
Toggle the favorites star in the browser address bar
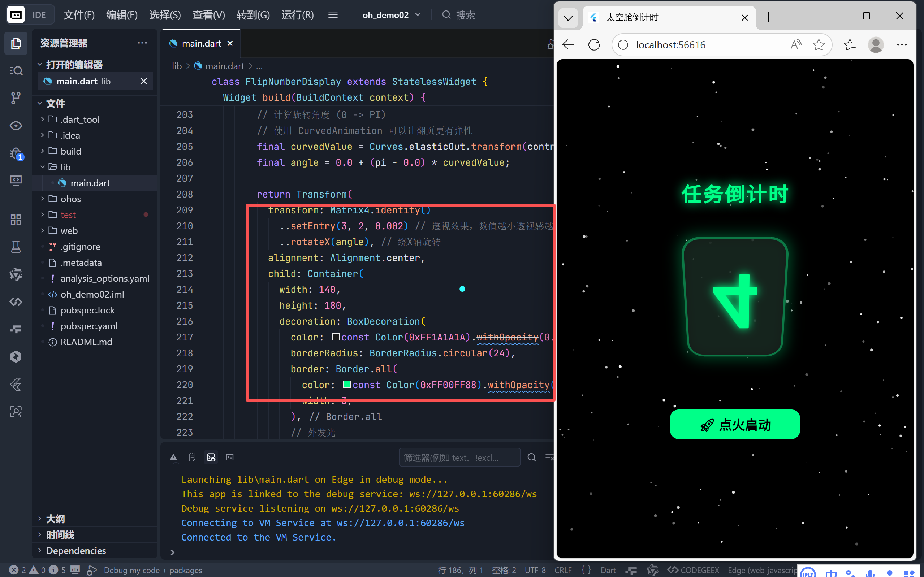point(819,45)
